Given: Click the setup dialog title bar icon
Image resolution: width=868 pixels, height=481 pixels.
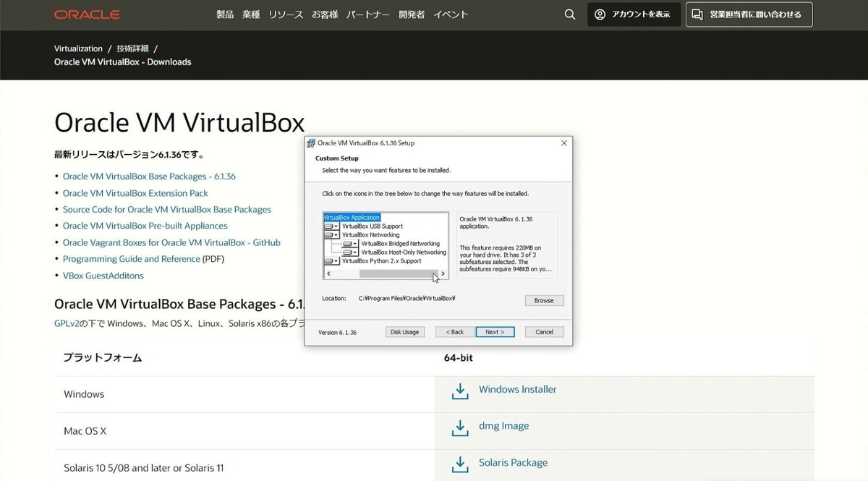Looking at the screenshot, I should pos(311,143).
